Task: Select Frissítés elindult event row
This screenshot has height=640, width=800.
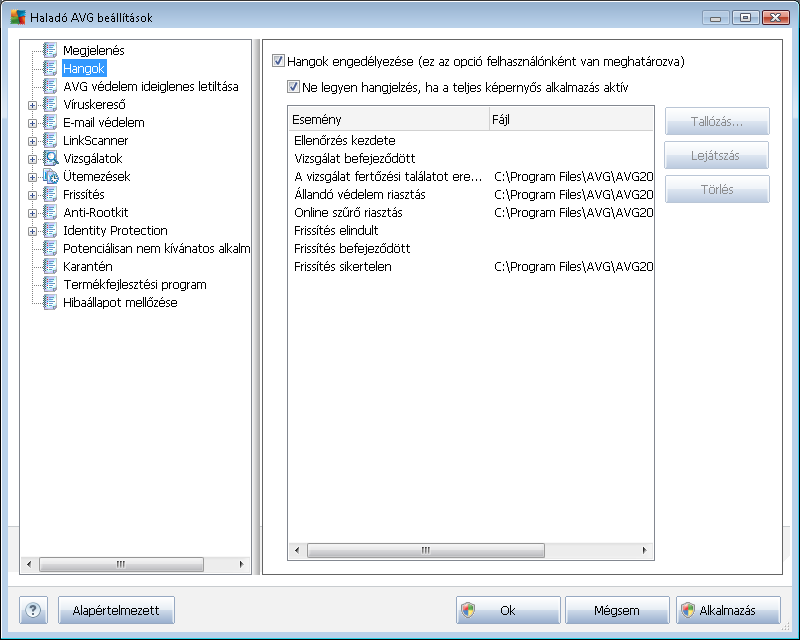Action: point(471,230)
